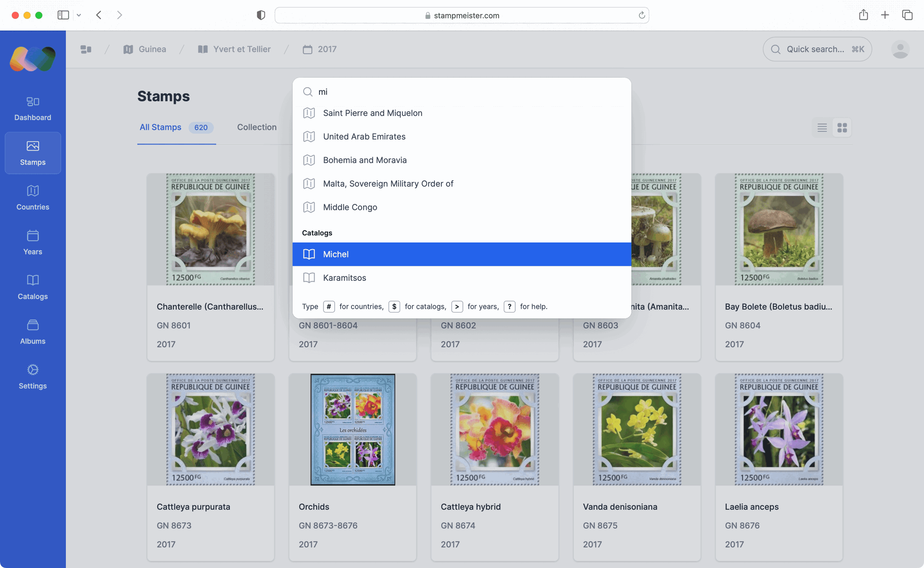Switch to list view layout
The height and width of the screenshot is (568, 924).
click(822, 128)
